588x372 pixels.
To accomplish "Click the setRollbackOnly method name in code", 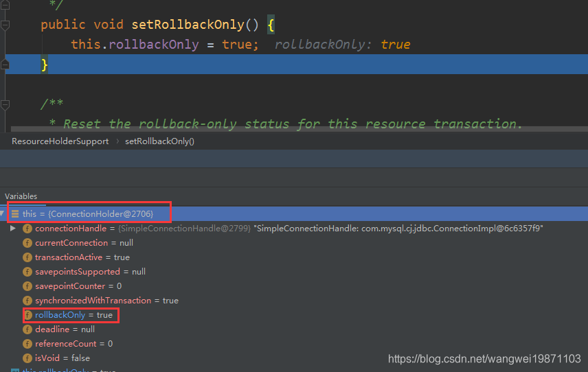I will pyautogui.click(x=188, y=25).
